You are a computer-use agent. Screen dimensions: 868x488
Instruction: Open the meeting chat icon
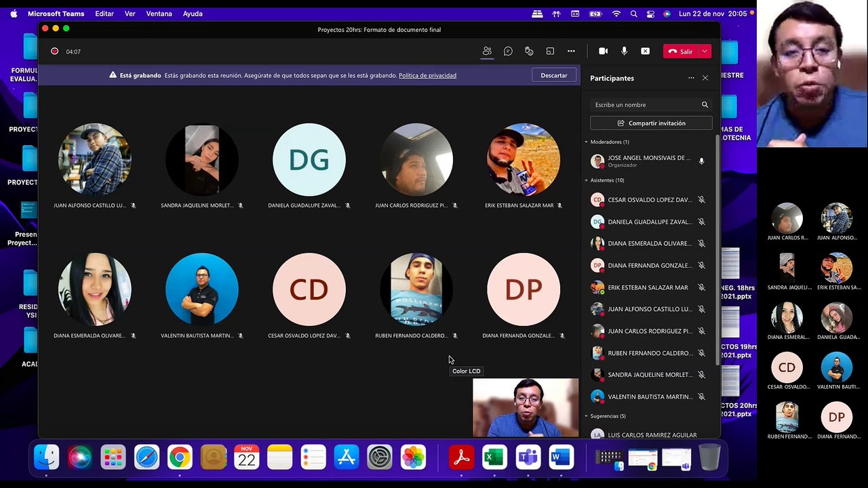(x=508, y=52)
